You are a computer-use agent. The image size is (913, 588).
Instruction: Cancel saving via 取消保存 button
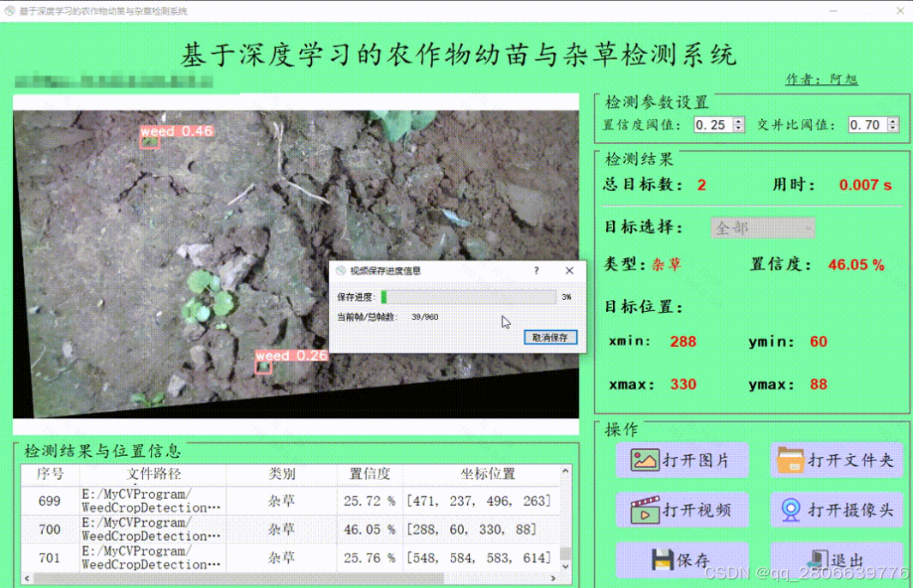pyautogui.click(x=550, y=338)
